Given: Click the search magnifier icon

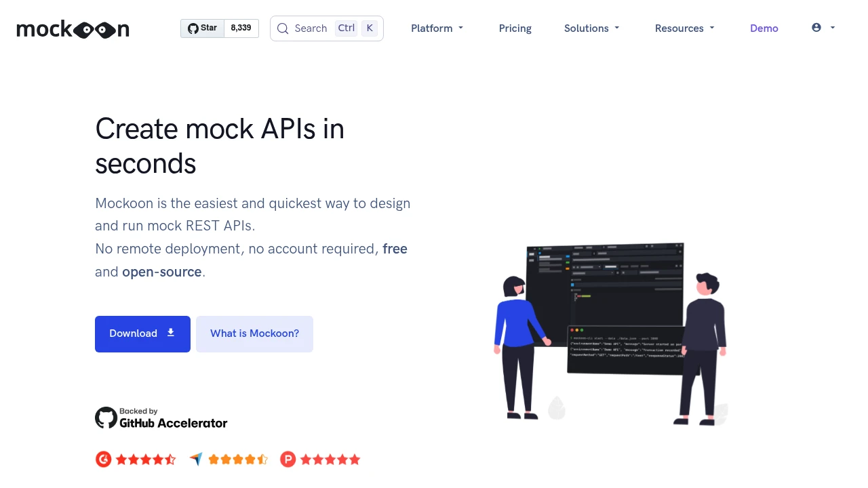Looking at the screenshot, I should [x=283, y=28].
